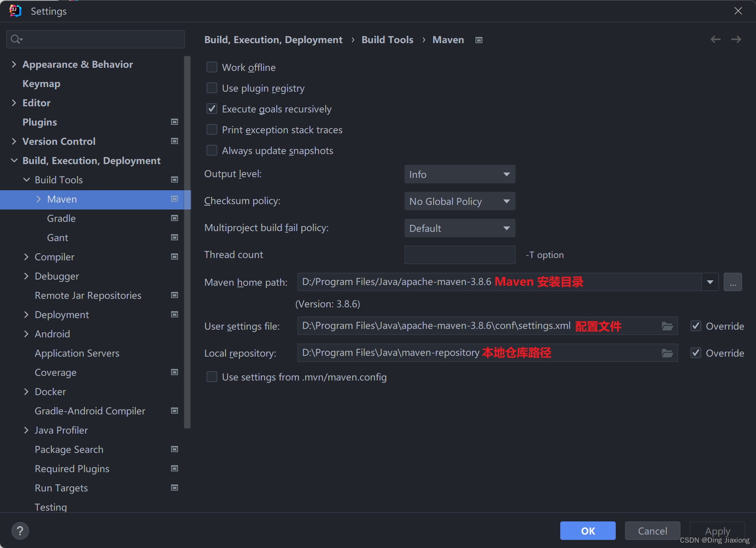756x548 pixels.
Task: Expand the Build Execution Deployment section
Action: 13,160
